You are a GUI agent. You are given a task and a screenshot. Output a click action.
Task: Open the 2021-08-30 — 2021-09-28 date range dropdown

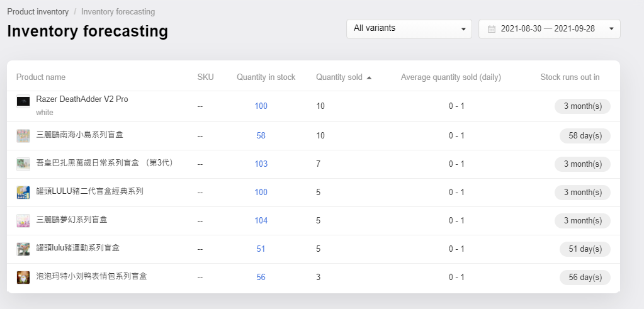pos(549,29)
